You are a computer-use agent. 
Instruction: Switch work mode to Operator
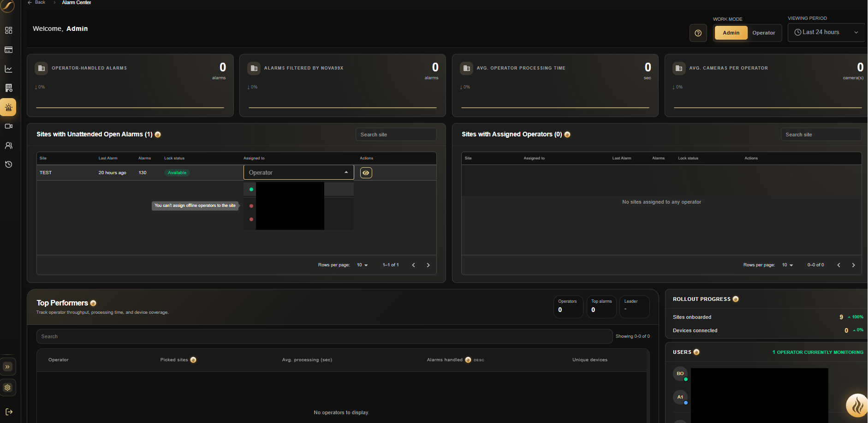point(763,33)
